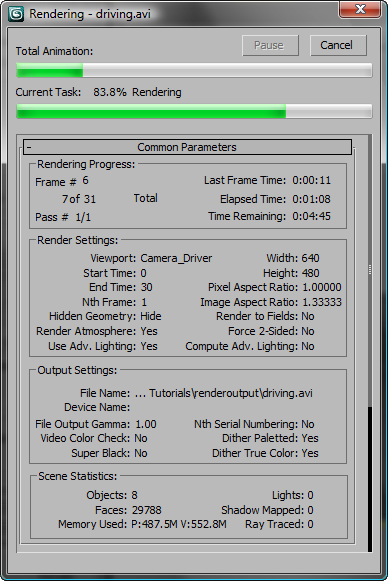The width and height of the screenshot is (388, 581).
Task: Click the Current Task progress bar
Action: click(194, 111)
